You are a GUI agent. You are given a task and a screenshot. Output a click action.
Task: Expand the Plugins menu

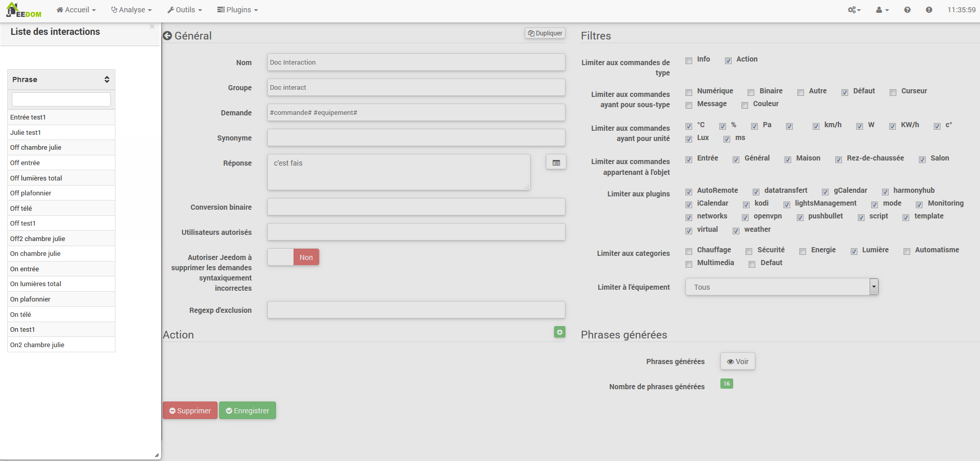(x=237, y=10)
